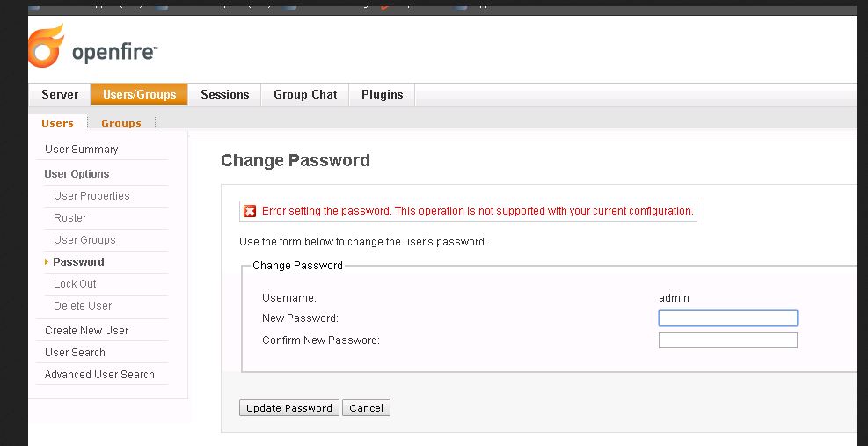Click the New Password input field
Screen dimensions: 868x446
click(x=728, y=318)
